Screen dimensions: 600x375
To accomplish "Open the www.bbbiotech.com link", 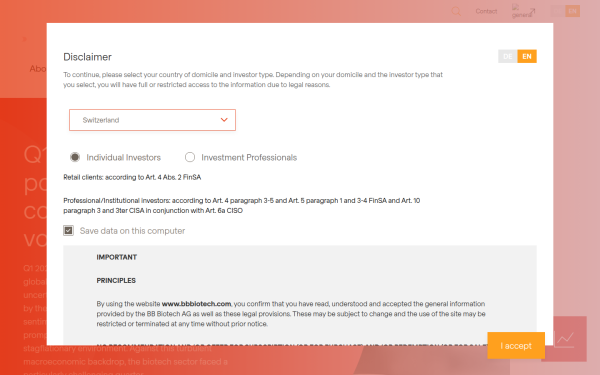I will (x=196, y=304).
